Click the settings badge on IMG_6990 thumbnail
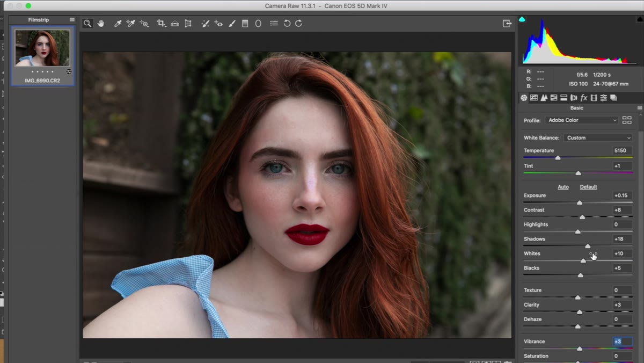The width and height of the screenshot is (644, 363). [x=69, y=71]
